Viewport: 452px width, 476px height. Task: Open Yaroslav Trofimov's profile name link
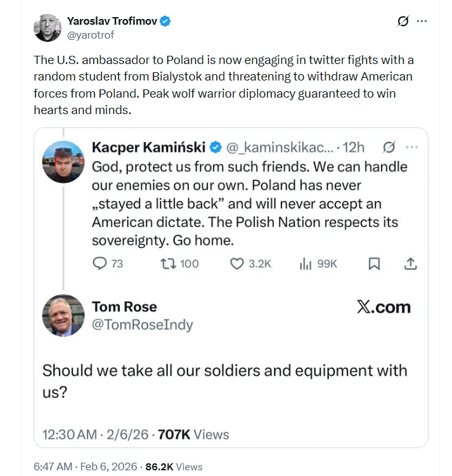[112, 21]
